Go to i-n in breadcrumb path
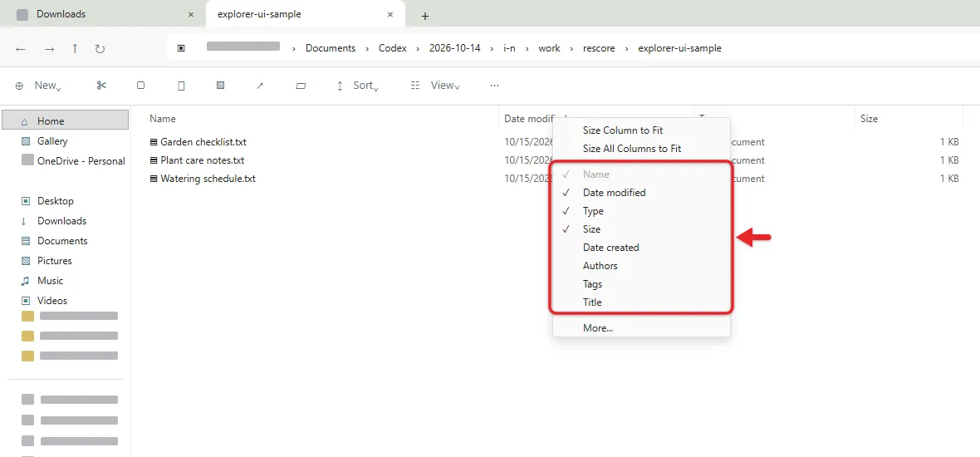The width and height of the screenshot is (980, 457). coord(509,48)
